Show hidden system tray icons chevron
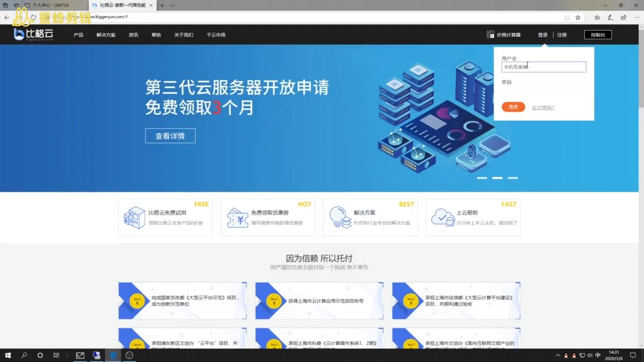 coord(558,355)
